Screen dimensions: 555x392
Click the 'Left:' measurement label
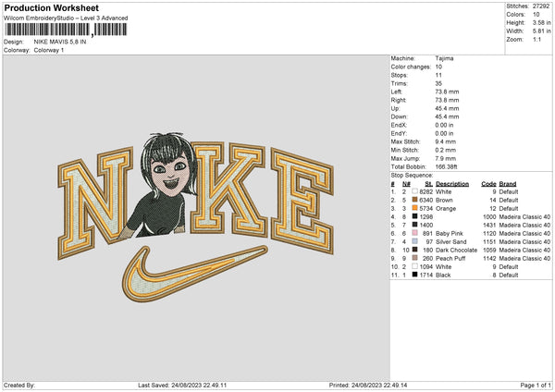tap(397, 92)
